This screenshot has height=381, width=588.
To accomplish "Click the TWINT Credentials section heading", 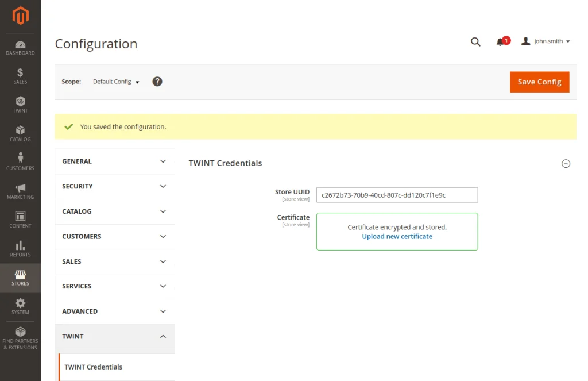I will click(225, 163).
